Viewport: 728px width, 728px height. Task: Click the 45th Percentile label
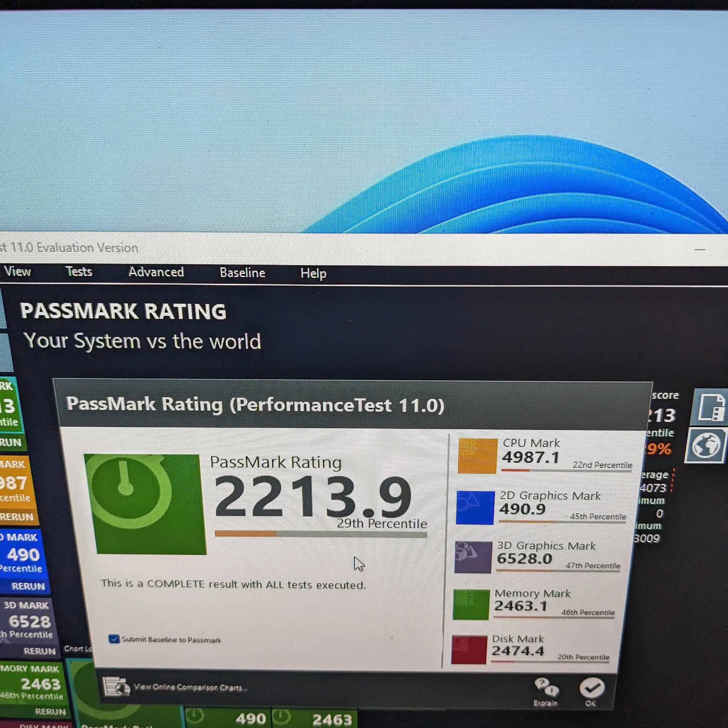tap(598, 516)
